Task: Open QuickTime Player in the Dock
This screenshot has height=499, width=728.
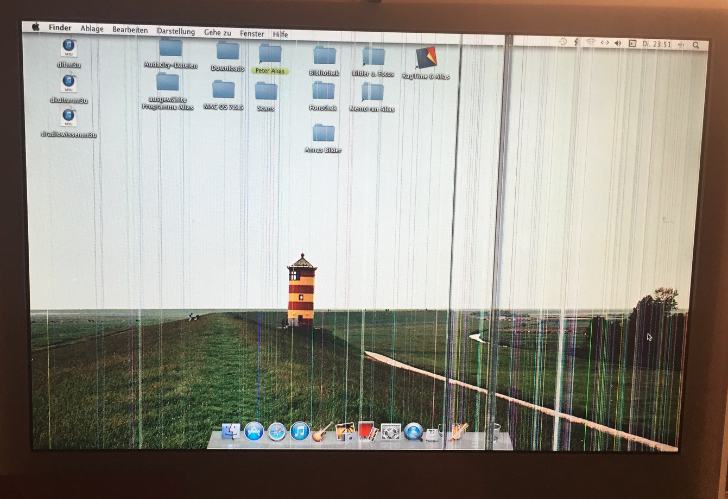Action: click(x=413, y=432)
